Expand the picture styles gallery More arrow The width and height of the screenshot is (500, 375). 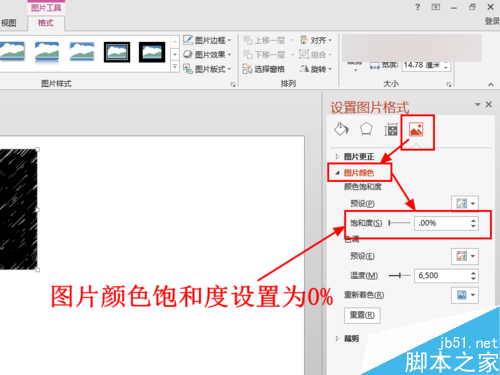point(175,67)
